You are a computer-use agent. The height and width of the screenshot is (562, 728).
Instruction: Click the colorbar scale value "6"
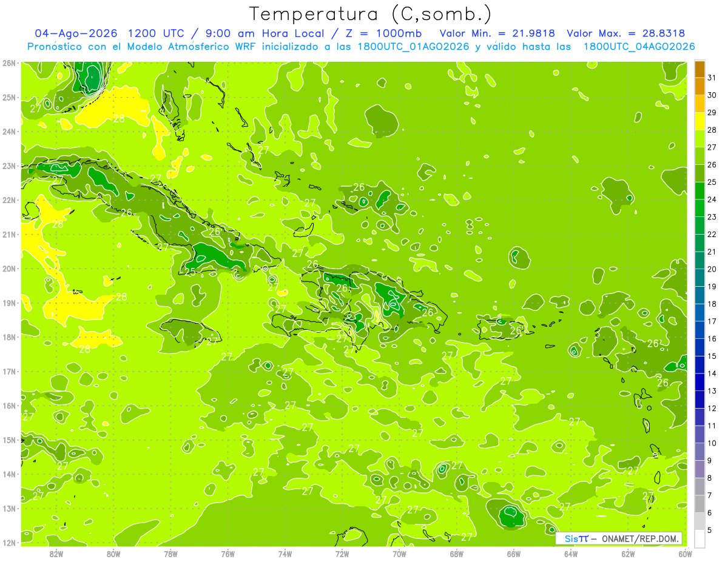(x=710, y=512)
